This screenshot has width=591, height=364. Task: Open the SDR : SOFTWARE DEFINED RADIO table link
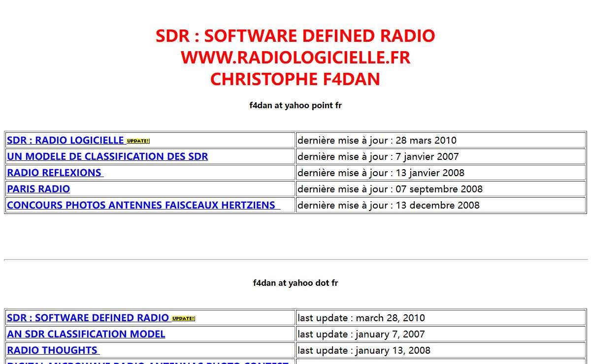[88, 318]
